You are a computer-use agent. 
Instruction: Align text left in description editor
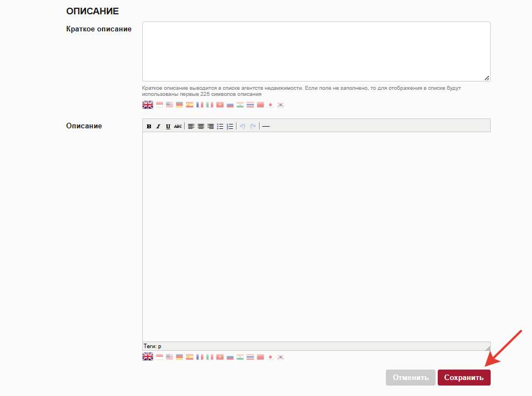(x=191, y=126)
